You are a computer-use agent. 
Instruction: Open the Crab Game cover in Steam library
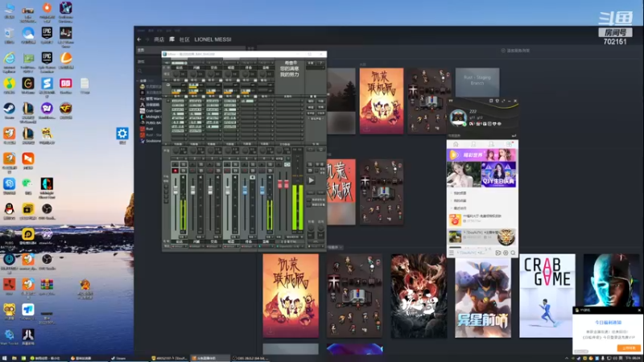547,295
